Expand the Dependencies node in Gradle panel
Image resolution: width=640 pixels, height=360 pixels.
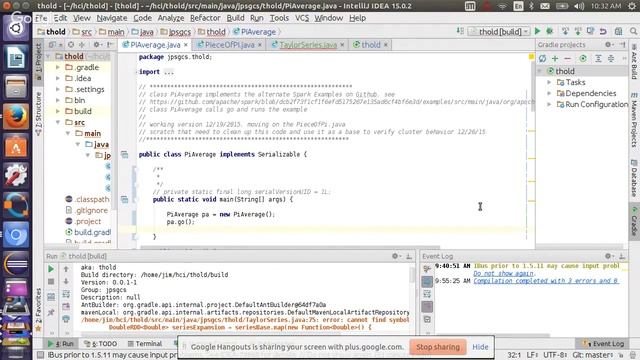tap(549, 93)
